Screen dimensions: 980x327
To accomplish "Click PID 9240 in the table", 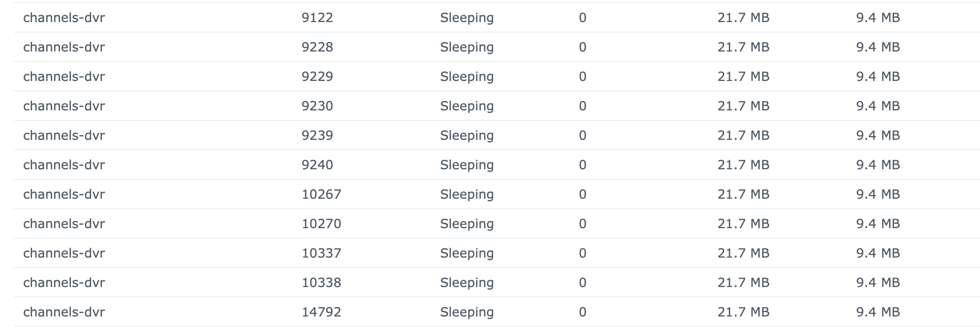I will point(317,165).
